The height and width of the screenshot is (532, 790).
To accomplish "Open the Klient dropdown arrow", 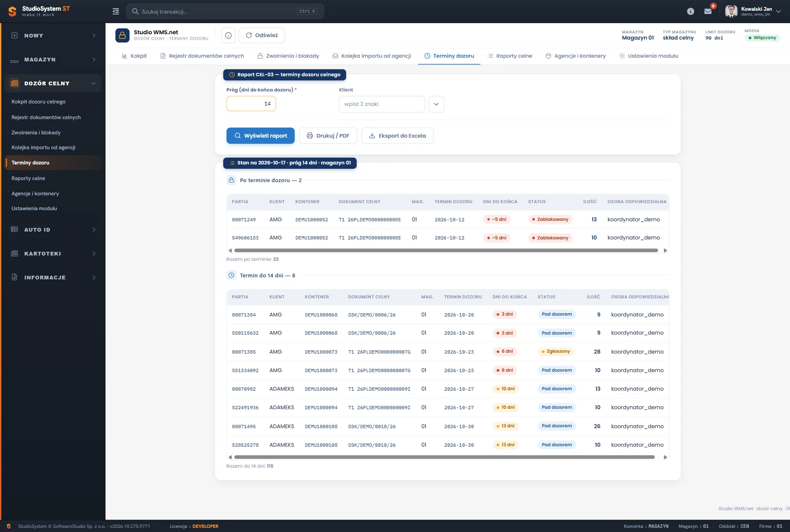I will tap(436, 104).
